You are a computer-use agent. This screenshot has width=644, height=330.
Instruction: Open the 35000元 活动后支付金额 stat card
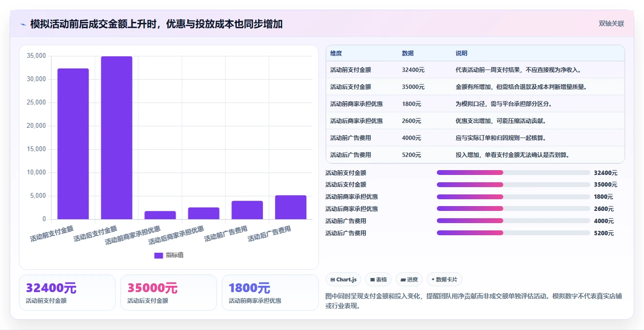(x=168, y=293)
